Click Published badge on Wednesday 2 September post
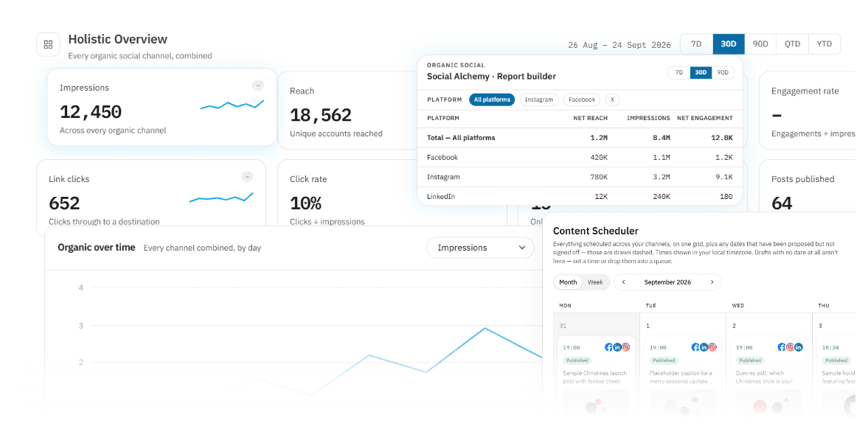 (x=749, y=360)
